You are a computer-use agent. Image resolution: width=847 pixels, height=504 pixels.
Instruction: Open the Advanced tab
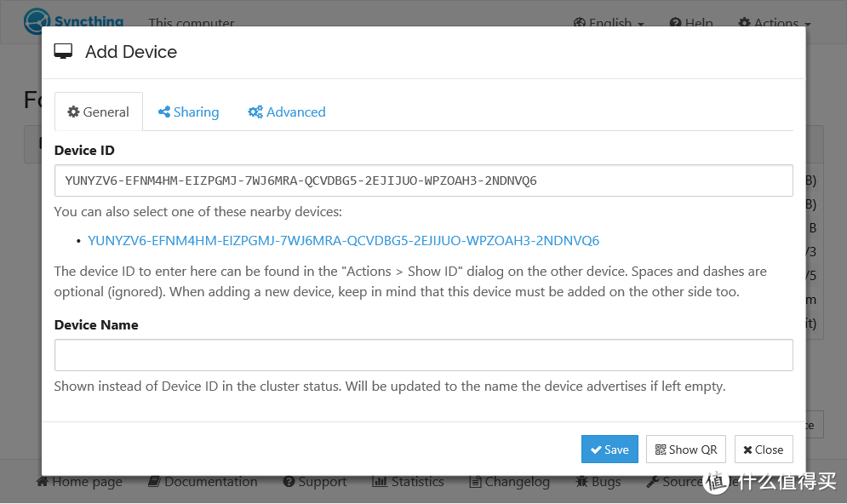pyautogui.click(x=287, y=112)
